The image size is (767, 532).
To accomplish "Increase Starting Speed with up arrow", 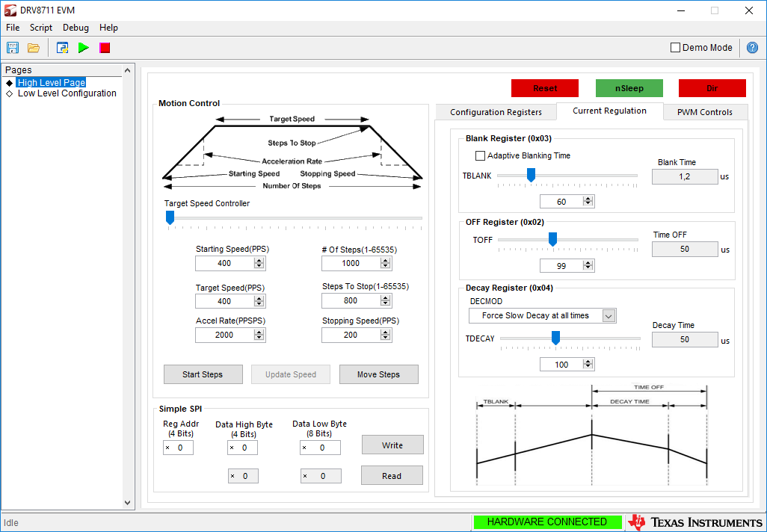I will coord(259,260).
